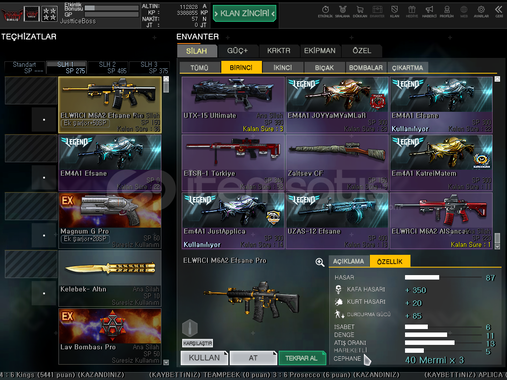Select the UTX-15 Ultimate weapon thumbnail

[x=233, y=105]
